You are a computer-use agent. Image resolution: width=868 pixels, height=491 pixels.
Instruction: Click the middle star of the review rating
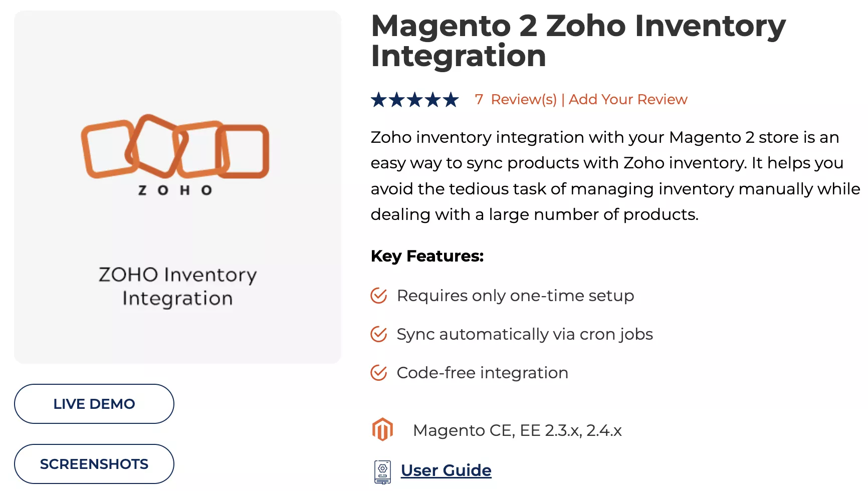(x=414, y=99)
